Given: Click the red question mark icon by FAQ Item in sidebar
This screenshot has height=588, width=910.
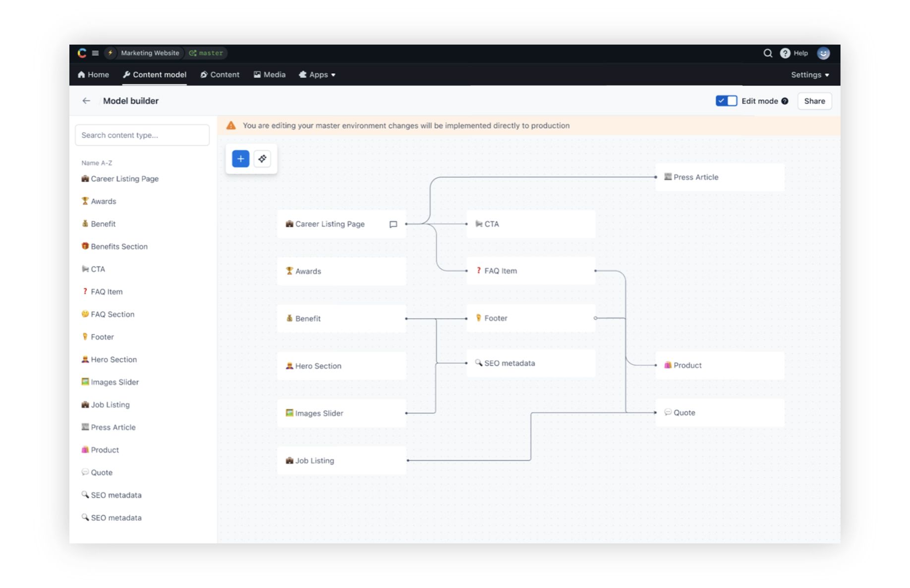Looking at the screenshot, I should pyautogui.click(x=85, y=291).
